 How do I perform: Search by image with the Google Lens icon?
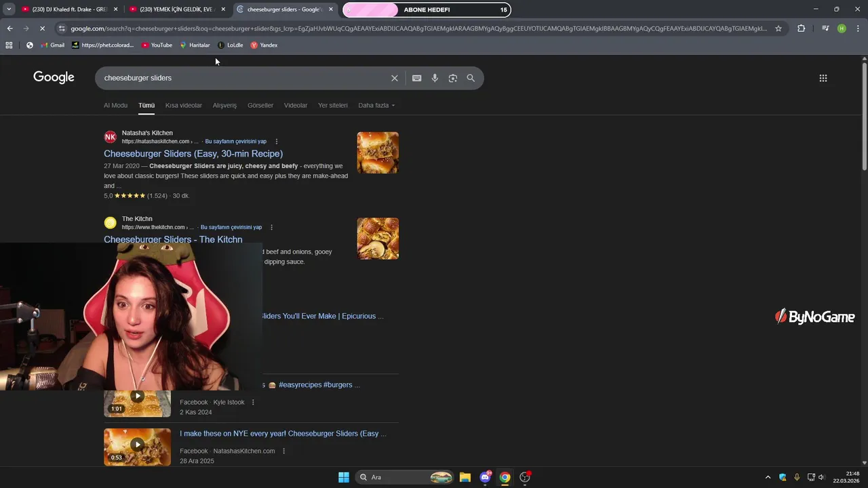452,78
